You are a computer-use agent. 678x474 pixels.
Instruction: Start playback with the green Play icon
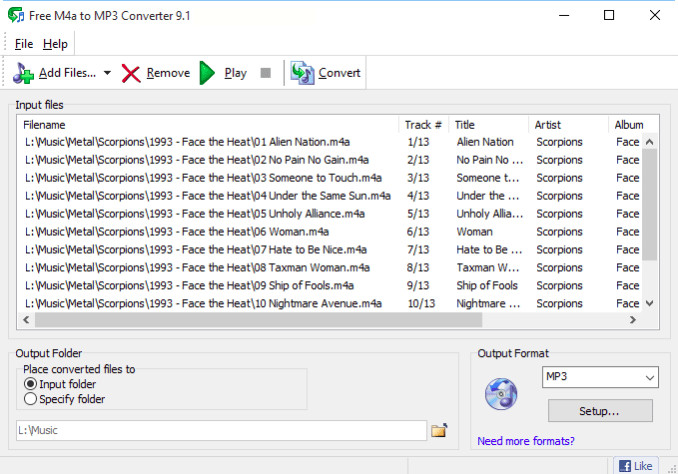click(x=207, y=73)
